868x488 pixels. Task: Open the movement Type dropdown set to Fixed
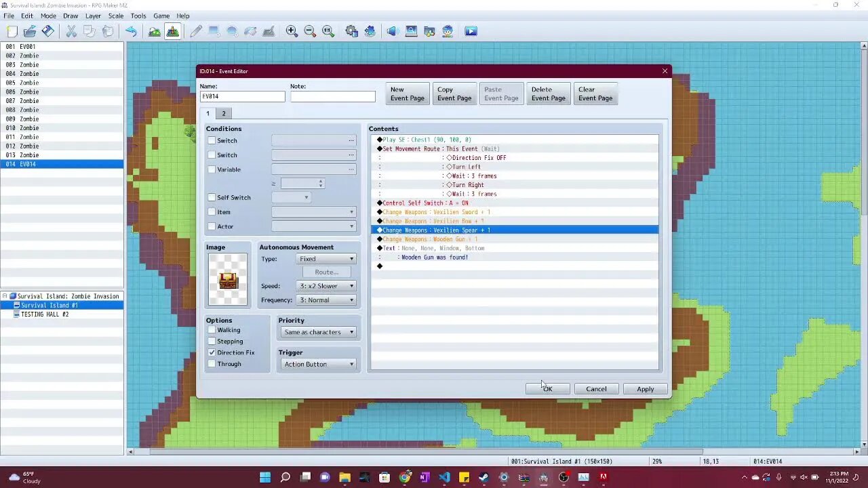[326, 259]
